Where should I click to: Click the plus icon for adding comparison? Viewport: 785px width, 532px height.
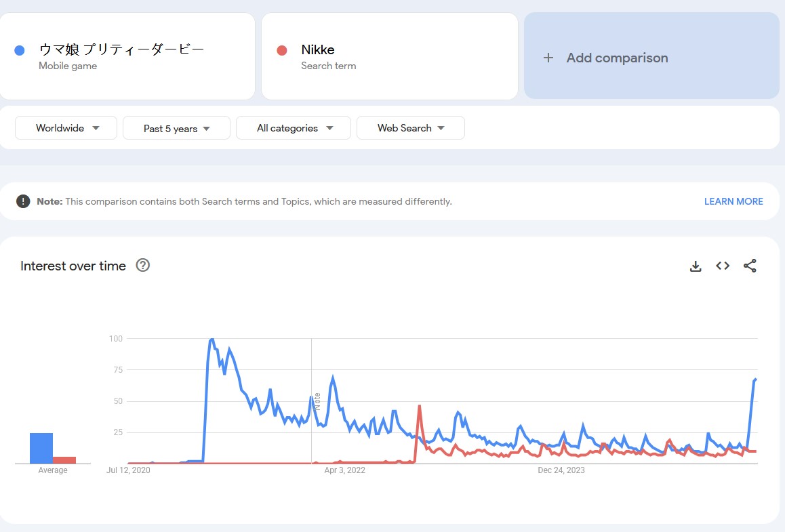[x=548, y=58]
